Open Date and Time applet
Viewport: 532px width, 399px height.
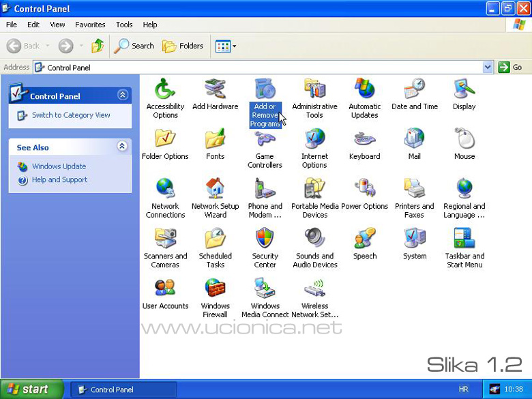(x=414, y=94)
